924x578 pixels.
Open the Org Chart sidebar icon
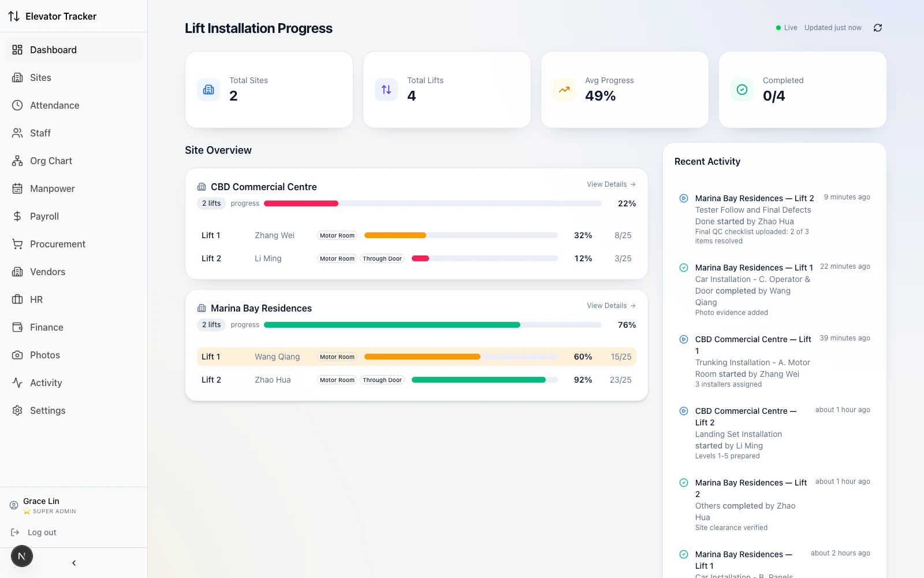pyautogui.click(x=17, y=161)
